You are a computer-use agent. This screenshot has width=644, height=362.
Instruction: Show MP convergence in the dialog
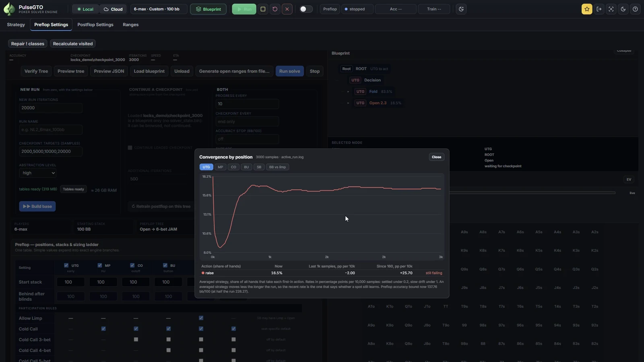pyautogui.click(x=220, y=167)
